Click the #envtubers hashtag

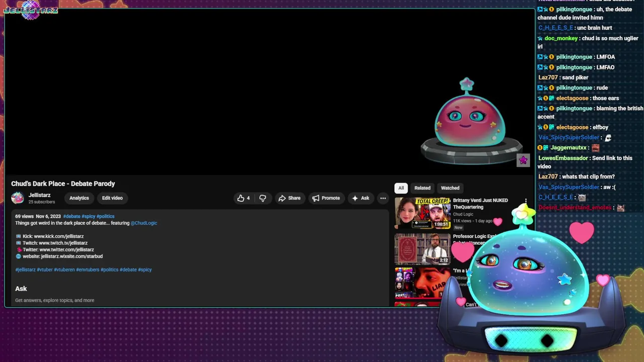coord(88,270)
